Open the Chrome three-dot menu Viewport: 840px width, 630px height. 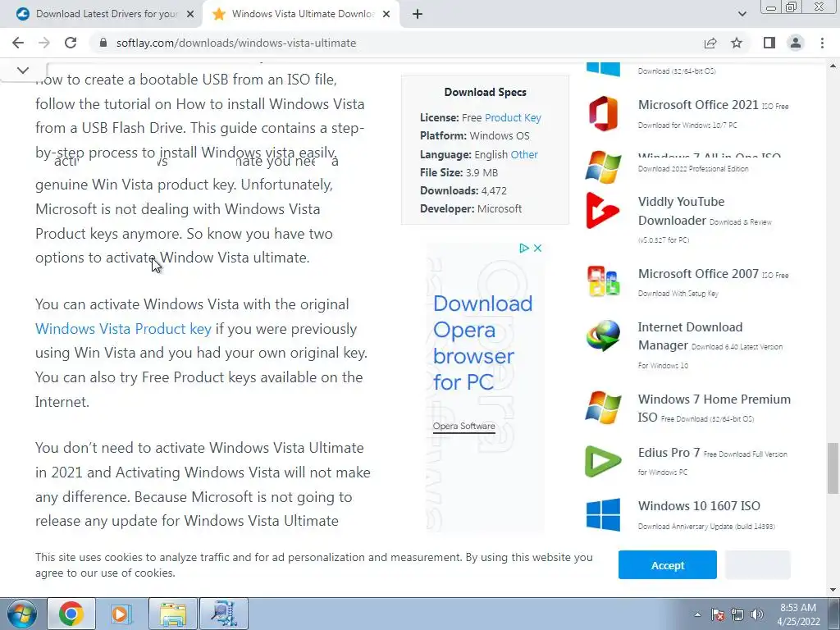(822, 43)
